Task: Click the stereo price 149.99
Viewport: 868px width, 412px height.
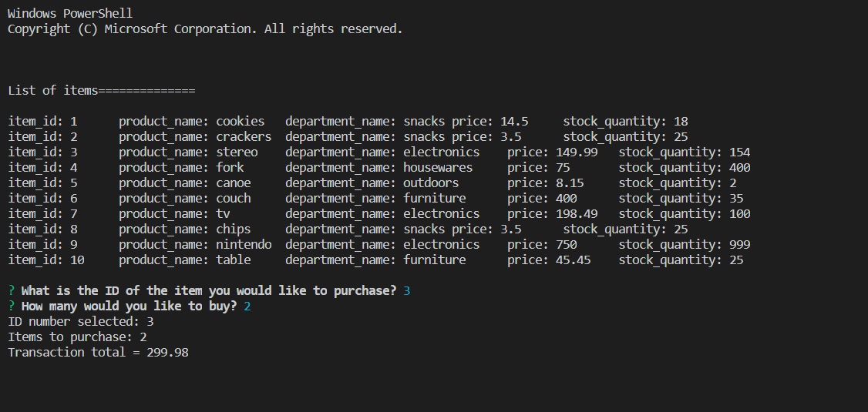Action: click(x=577, y=152)
